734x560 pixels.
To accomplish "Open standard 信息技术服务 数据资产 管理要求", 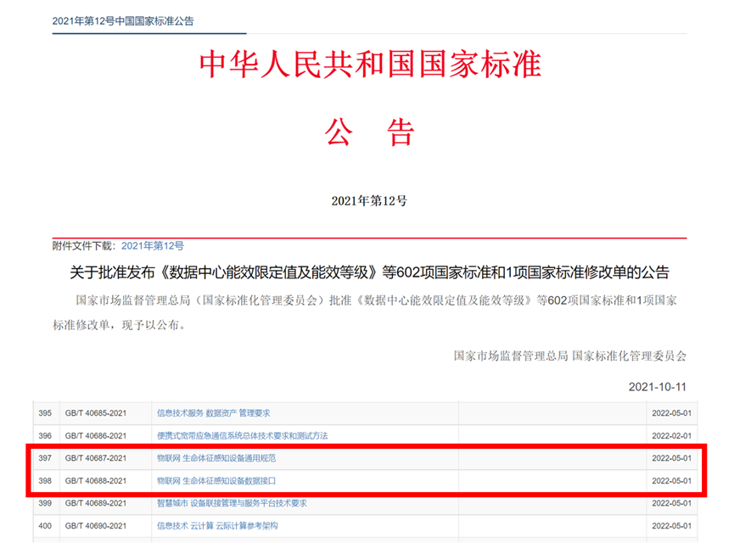I will click(213, 413).
